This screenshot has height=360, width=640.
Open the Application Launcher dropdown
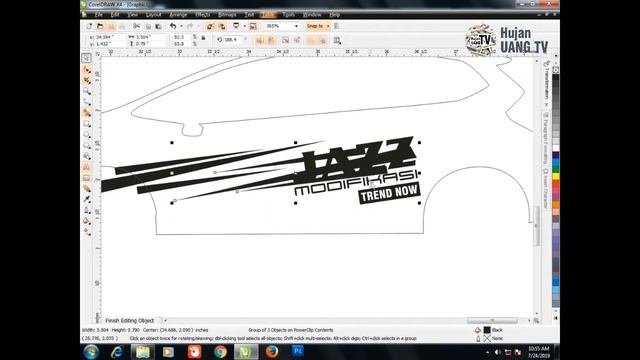244,26
